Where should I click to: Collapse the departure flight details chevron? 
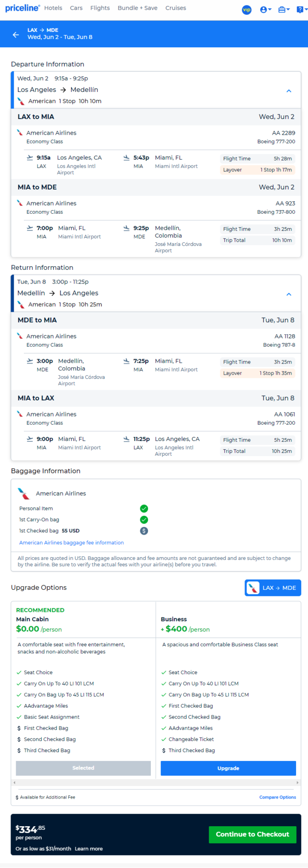click(289, 91)
